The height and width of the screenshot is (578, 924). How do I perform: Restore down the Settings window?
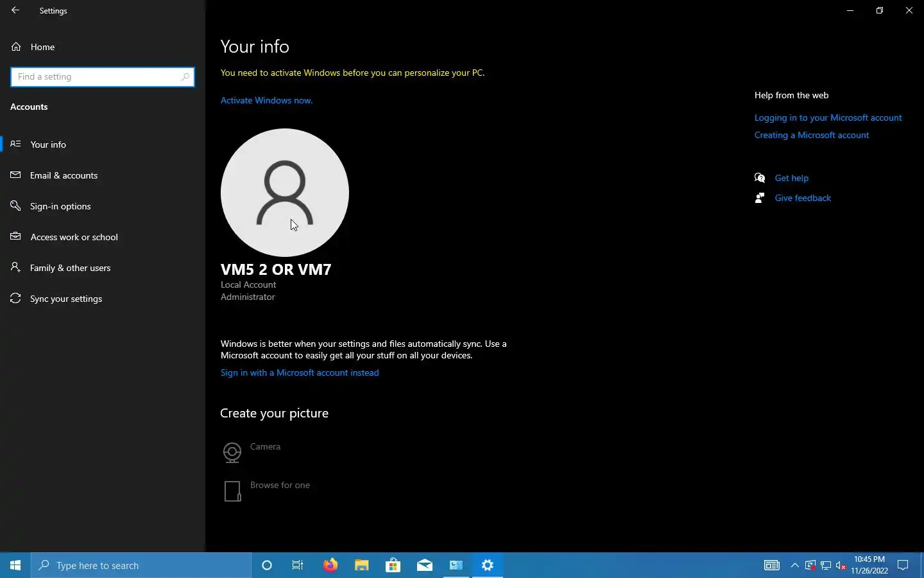click(880, 10)
